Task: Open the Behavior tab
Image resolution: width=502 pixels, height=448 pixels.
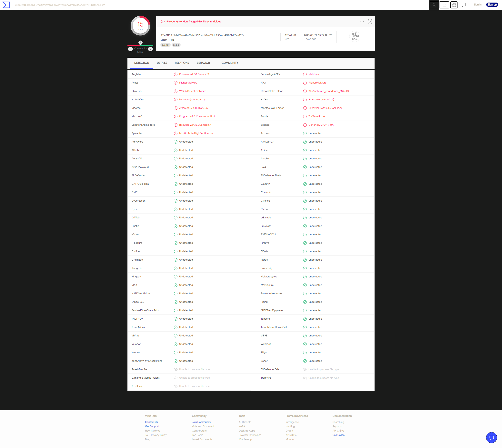Action: click(203, 63)
